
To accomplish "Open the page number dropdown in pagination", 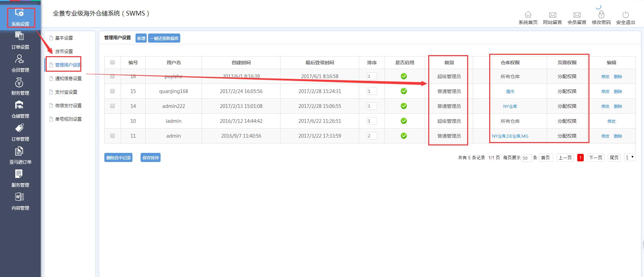I will point(629,158).
